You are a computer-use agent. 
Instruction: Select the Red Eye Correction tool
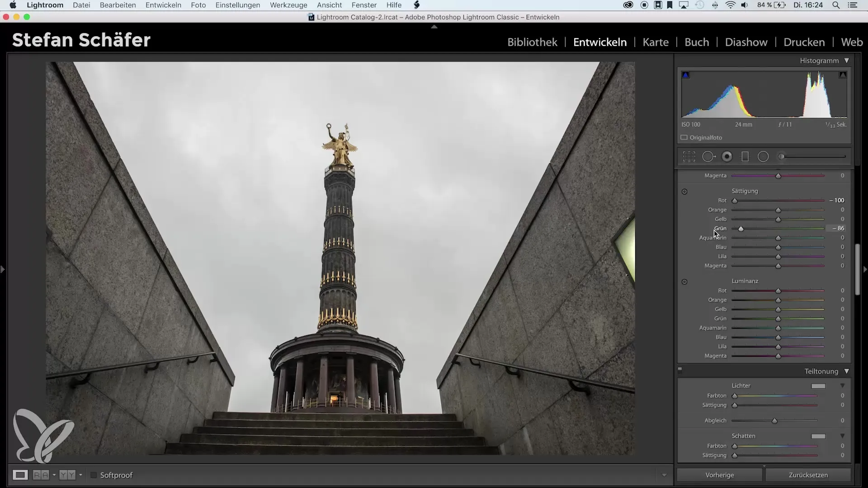727,157
